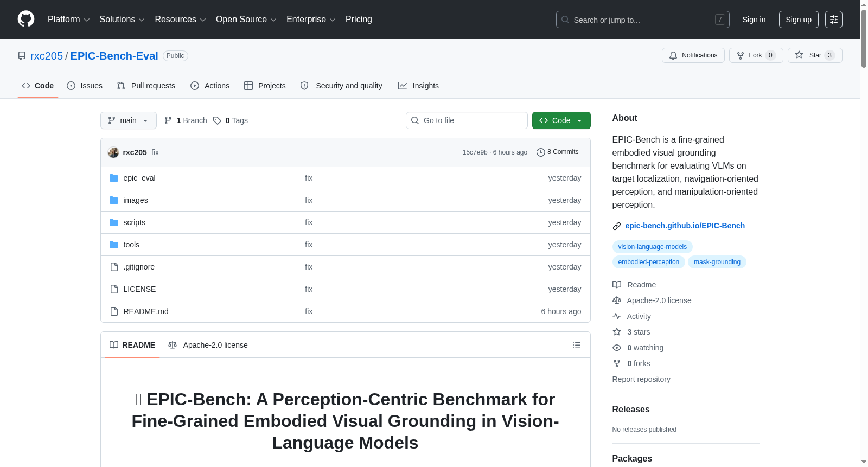Image resolution: width=868 pixels, height=467 pixels.
Task: Click the images folder icon
Action: [114, 200]
